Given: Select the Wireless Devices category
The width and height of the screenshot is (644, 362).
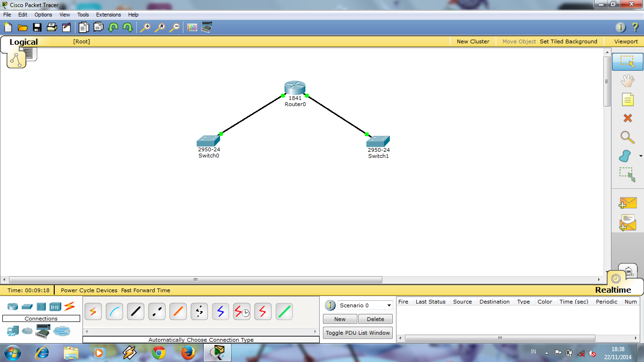Looking at the screenshot, I should pos(55,306).
